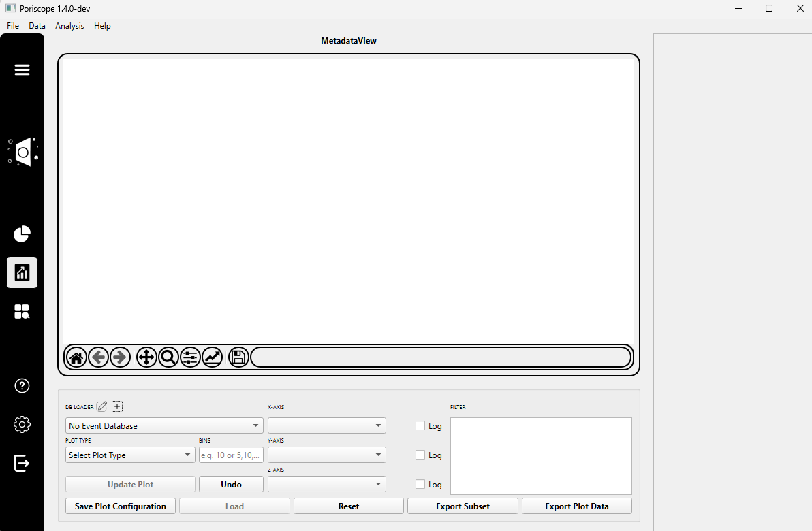Open Help from the question mark sidebar icon
Image resolution: width=812 pixels, height=531 pixels.
pos(22,385)
